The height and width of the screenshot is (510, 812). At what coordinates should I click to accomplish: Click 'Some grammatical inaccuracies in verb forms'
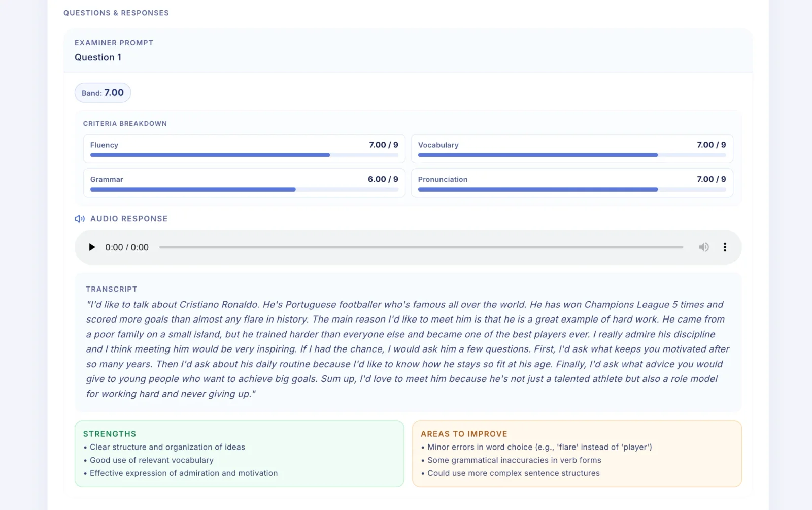[x=514, y=460]
